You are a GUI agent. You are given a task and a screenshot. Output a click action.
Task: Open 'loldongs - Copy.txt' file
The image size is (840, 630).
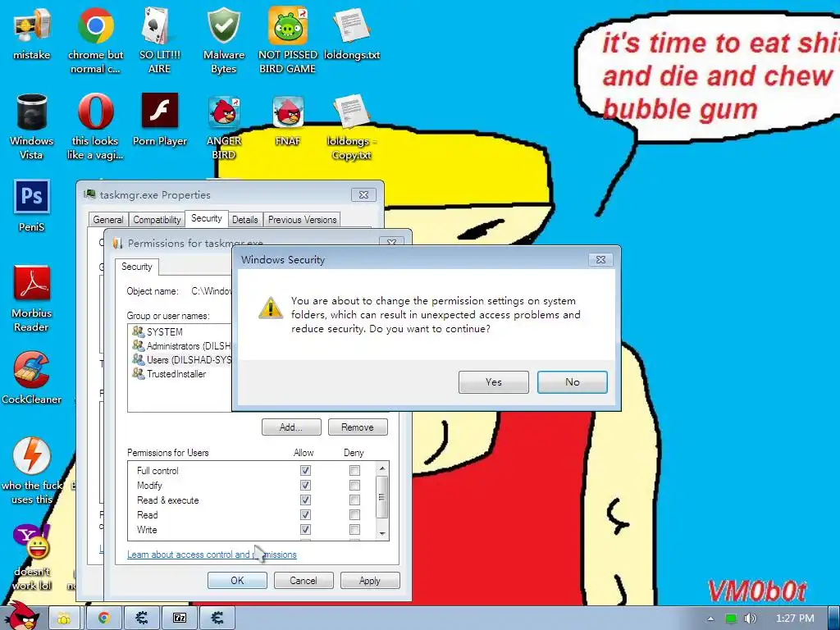tap(351, 127)
